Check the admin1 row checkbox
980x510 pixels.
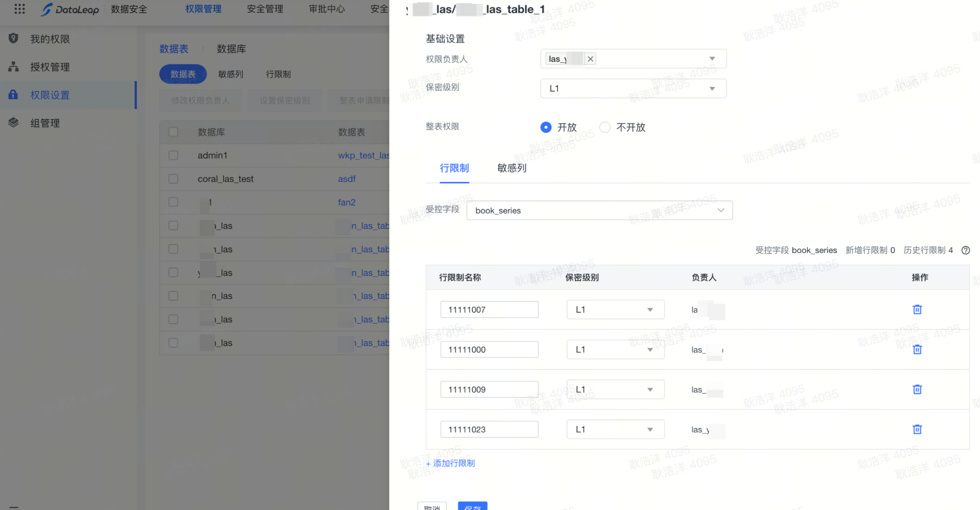tap(173, 156)
